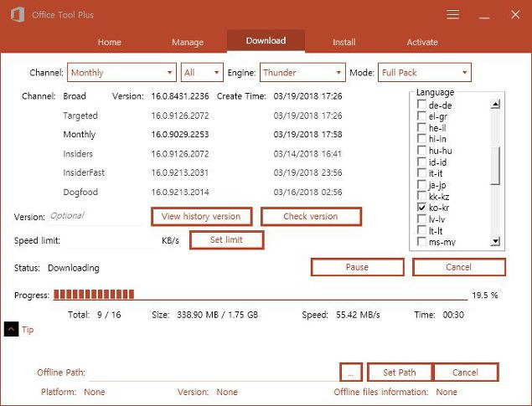
Task: Open the hamburger menu icon
Action: 453,14
